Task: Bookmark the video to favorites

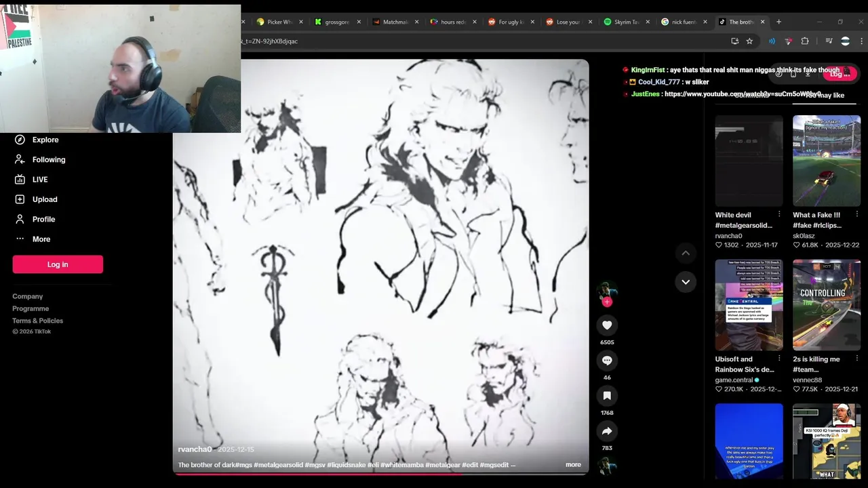Action: point(607,396)
